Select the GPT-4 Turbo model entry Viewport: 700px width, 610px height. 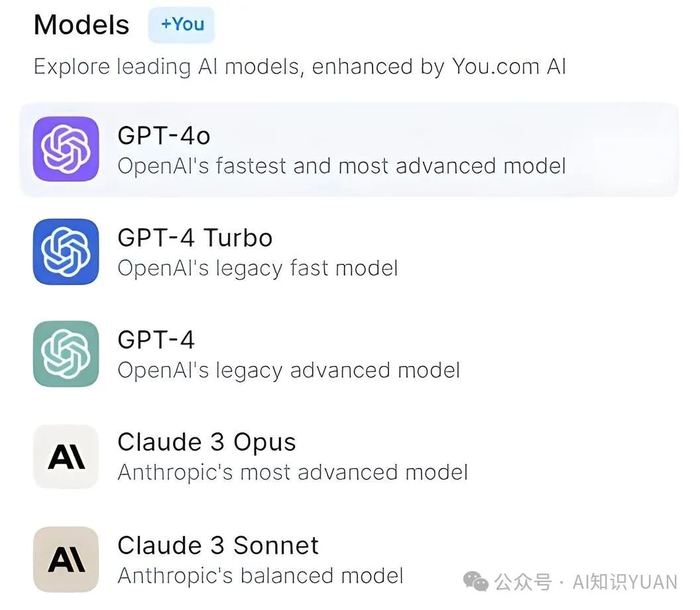tap(195, 237)
